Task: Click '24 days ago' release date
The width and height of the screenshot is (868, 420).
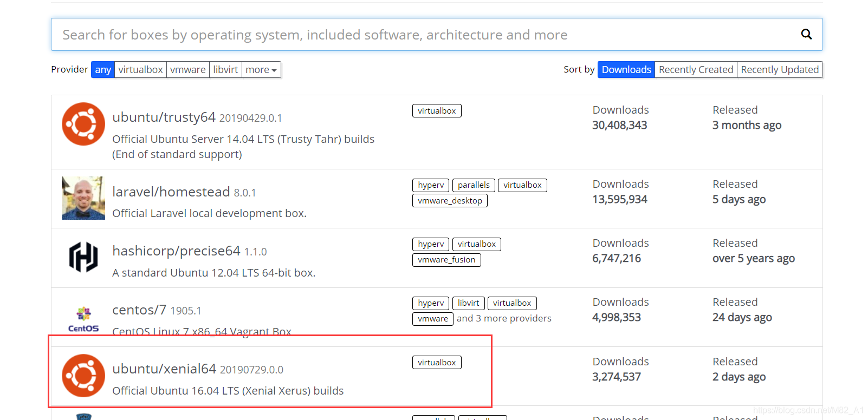Action: tap(742, 317)
